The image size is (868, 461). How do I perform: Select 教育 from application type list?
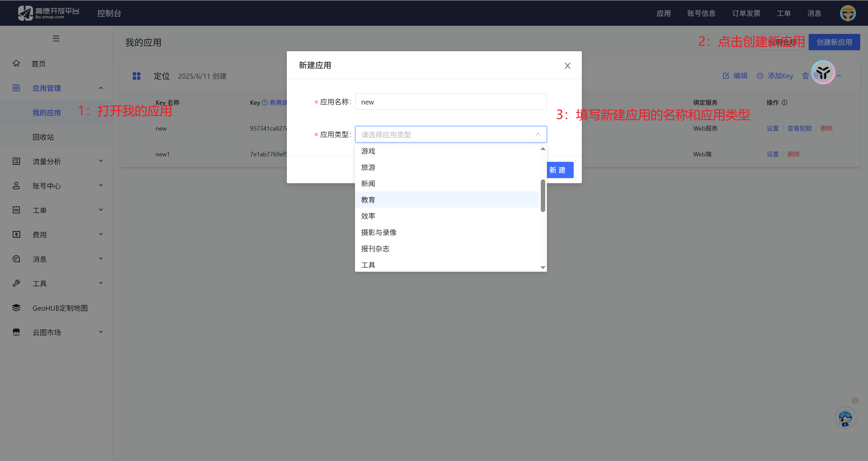tap(368, 200)
